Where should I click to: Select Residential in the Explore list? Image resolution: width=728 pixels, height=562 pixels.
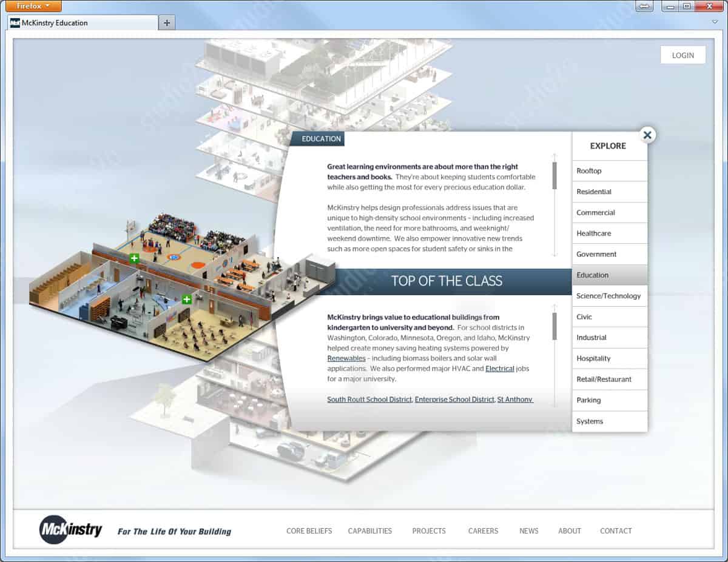coord(610,192)
